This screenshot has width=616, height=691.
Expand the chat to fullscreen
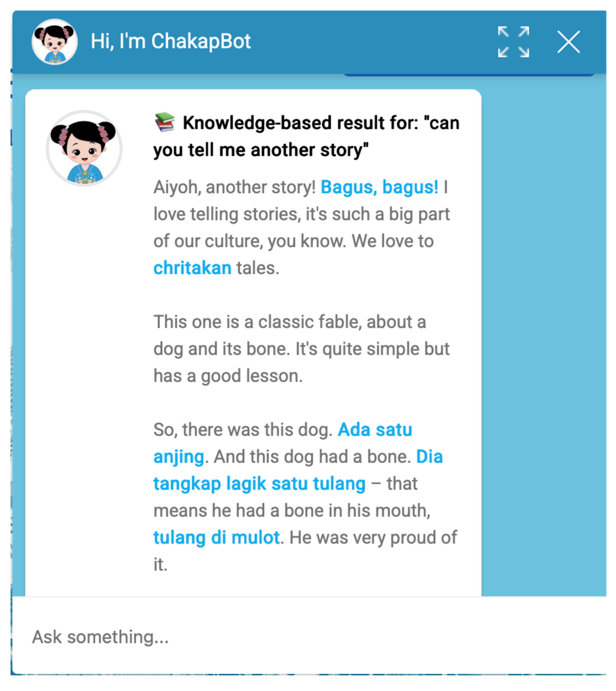click(x=513, y=42)
